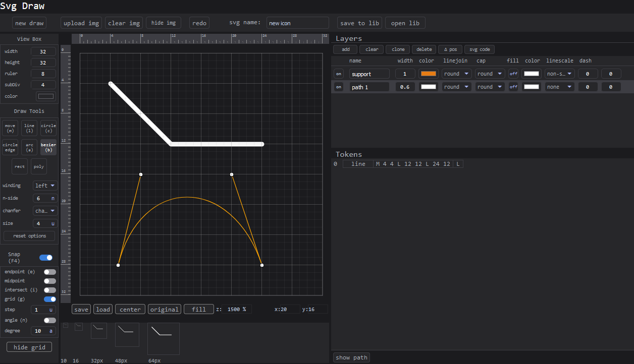
Task: Toggle the main Snap (F4) switch
Action: pyautogui.click(x=46, y=258)
